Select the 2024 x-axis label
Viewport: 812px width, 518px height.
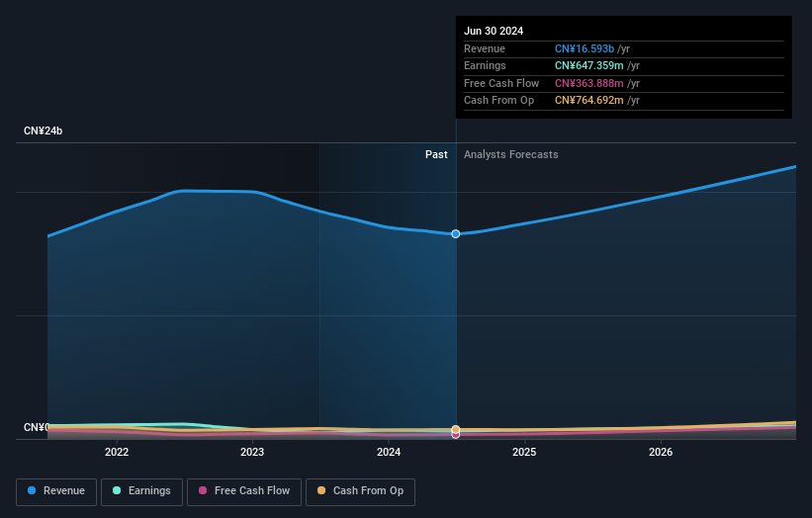(389, 452)
